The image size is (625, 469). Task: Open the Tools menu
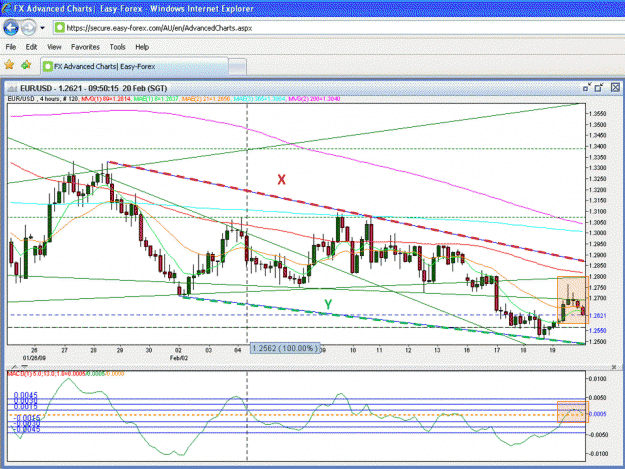tap(118, 47)
